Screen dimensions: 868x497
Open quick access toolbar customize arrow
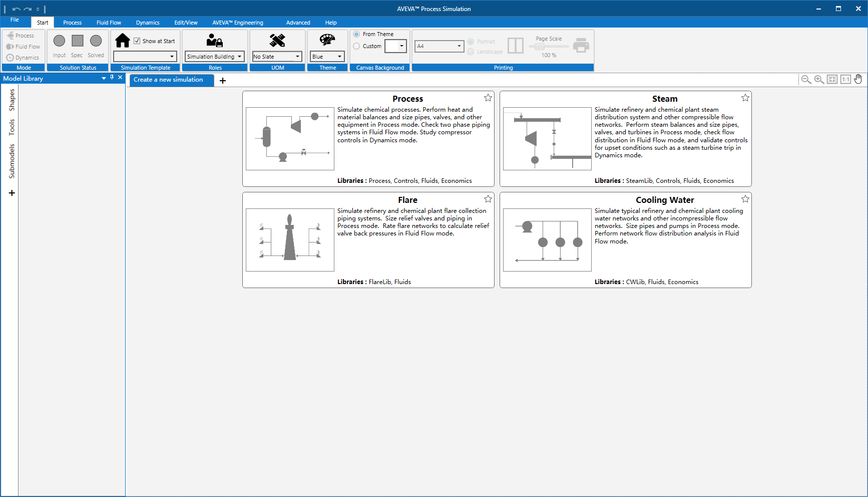pyautogui.click(x=38, y=10)
